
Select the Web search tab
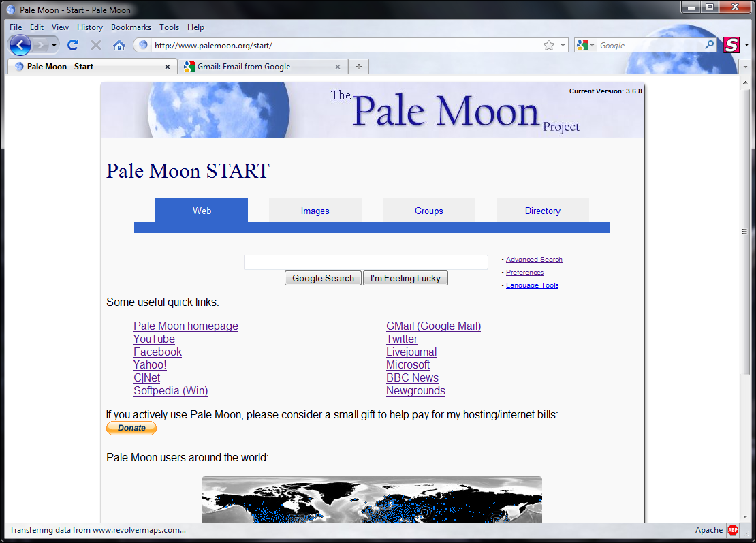tap(202, 211)
